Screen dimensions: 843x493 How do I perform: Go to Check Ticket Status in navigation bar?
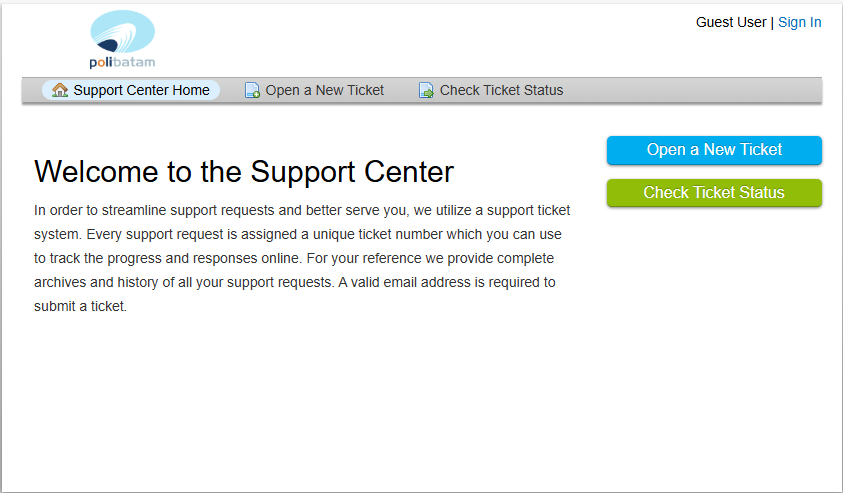[501, 90]
